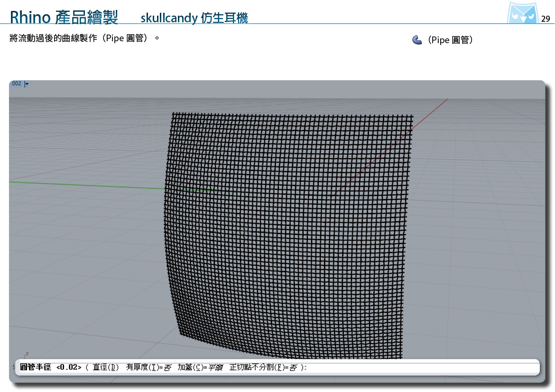
Task: Click the skullcandy 仿生耳機 subtitle
Action: click(194, 18)
